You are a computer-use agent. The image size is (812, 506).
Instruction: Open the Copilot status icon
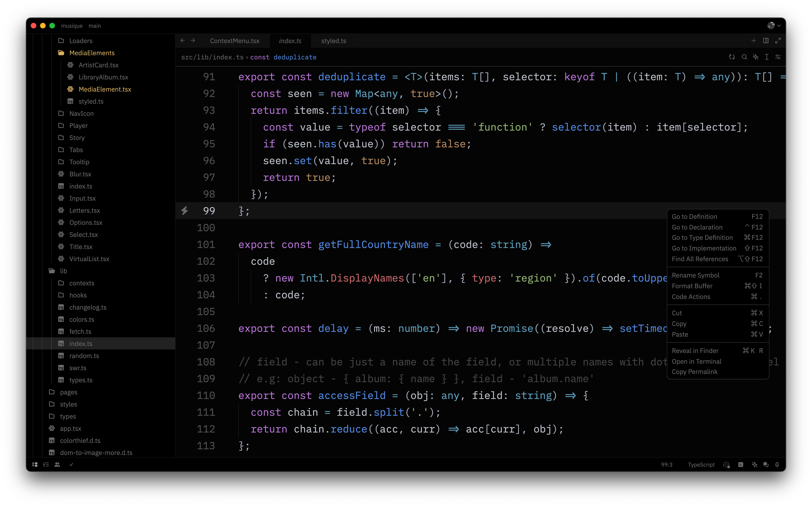tap(726, 465)
